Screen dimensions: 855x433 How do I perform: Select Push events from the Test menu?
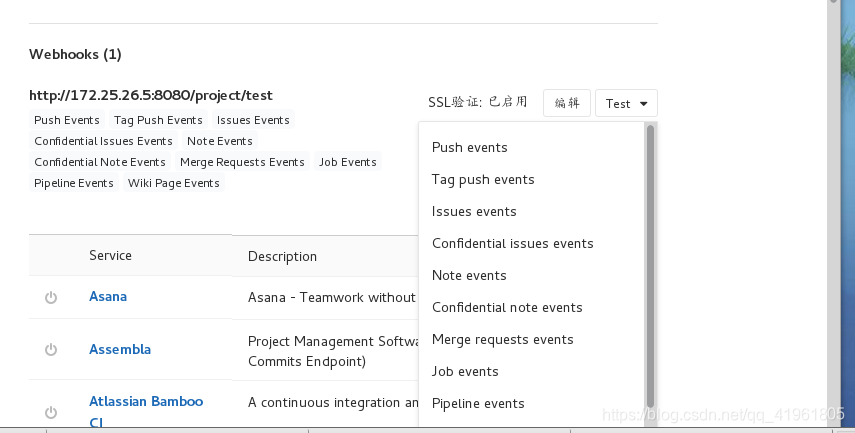pos(469,147)
